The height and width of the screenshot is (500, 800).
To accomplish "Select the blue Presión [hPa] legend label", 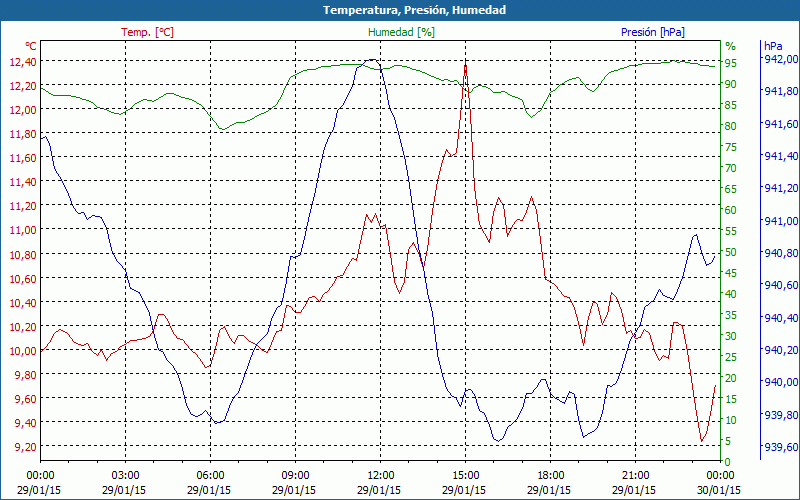I will 653,32.
